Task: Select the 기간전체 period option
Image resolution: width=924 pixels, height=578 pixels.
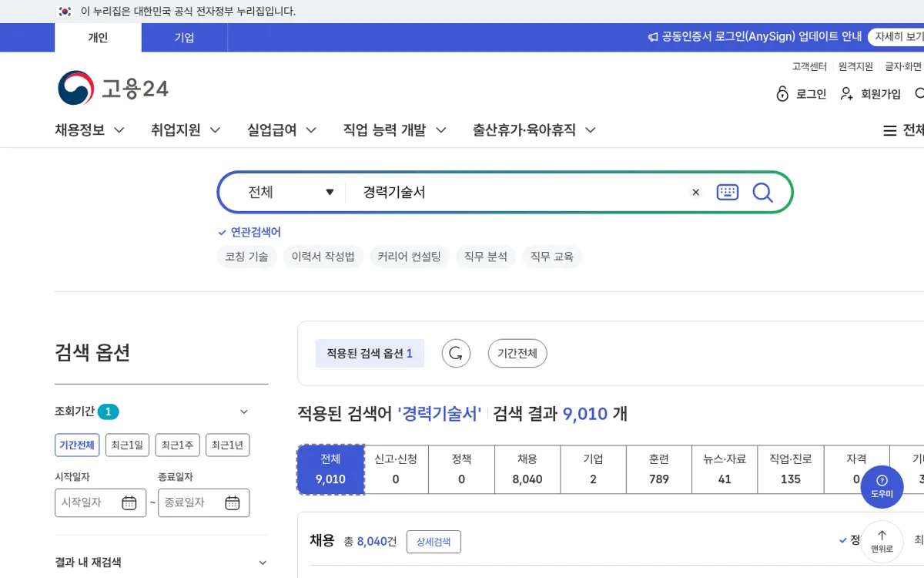Action: coord(77,445)
